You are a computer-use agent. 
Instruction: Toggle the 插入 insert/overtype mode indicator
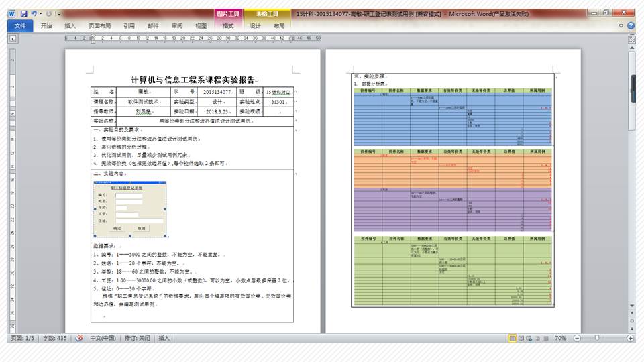pyautogui.click(x=165, y=339)
